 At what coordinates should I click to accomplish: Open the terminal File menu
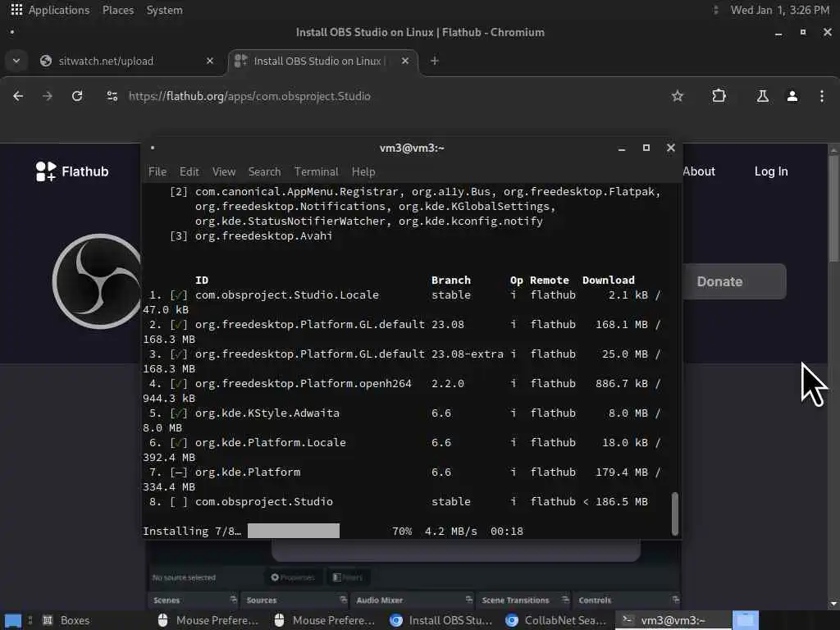tap(157, 171)
